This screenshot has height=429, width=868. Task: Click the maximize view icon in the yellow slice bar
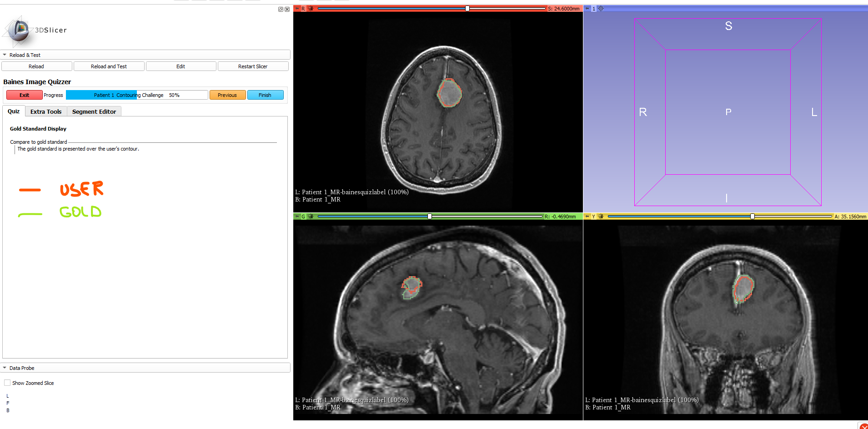click(601, 217)
